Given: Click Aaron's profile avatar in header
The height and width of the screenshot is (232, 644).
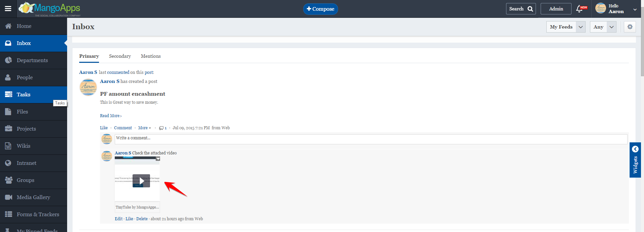Looking at the screenshot, I should tap(601, 8).
